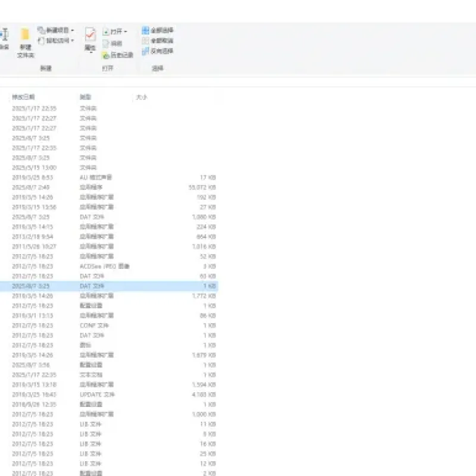The image size is (476, 476).
Task: Sort by the 类型 column header
Action: pos(85,97)
